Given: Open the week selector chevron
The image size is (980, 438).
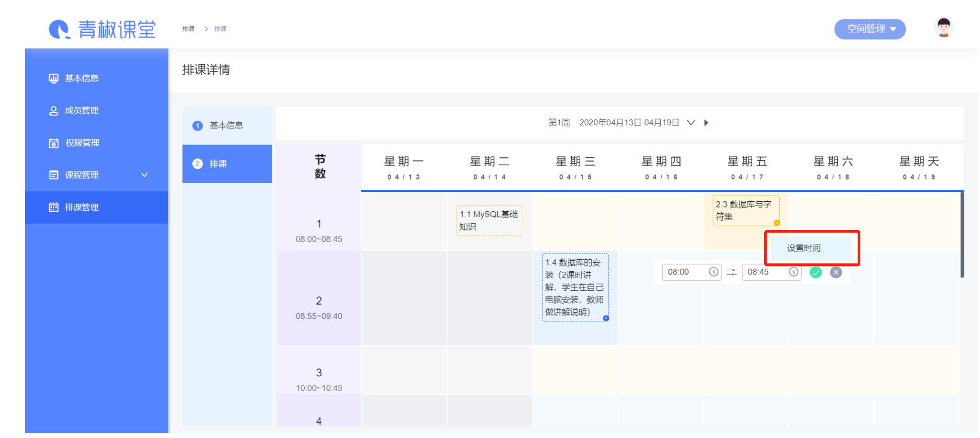Looking at the screenshot, I should [691, 123].
